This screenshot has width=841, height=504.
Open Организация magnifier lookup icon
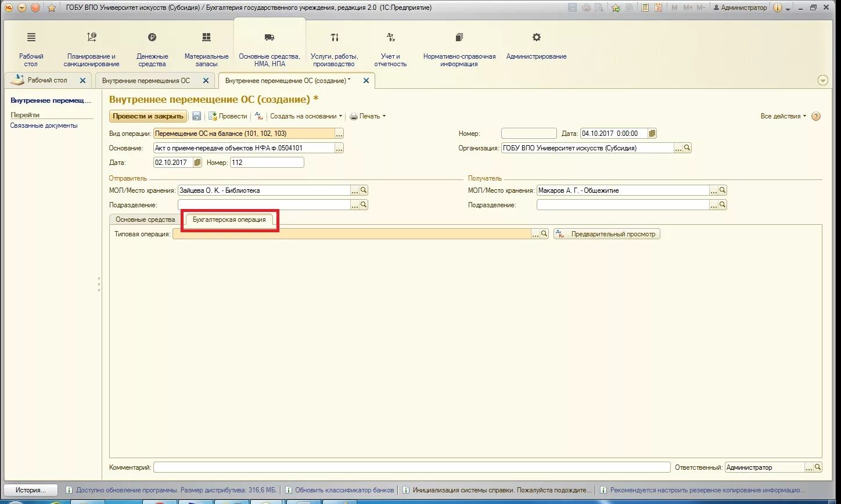pyautogui.click(x=687, y=148)
